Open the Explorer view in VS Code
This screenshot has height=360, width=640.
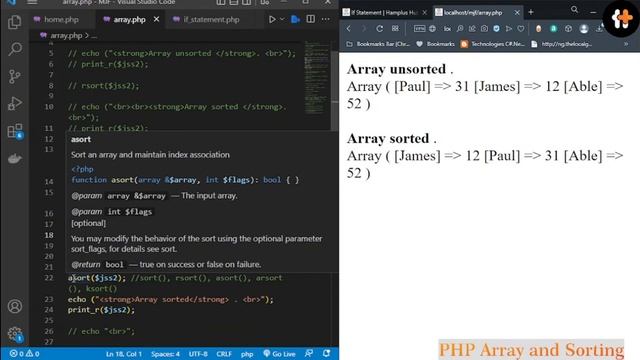click(15, 22)
